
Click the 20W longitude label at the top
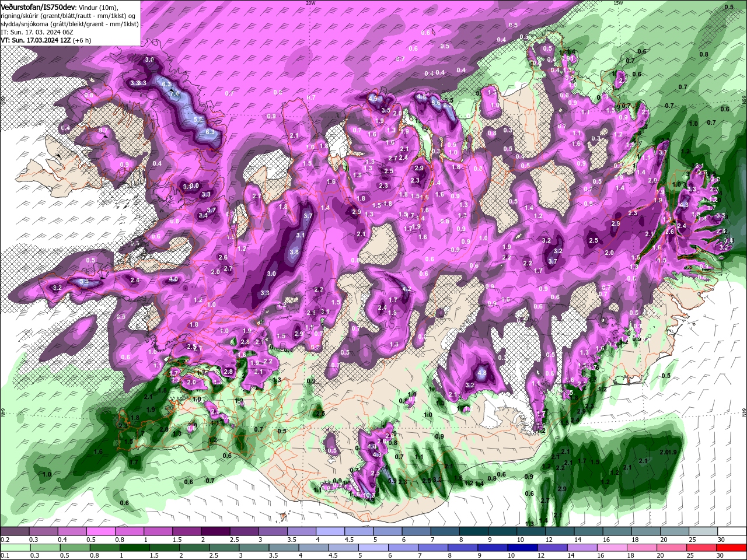click(x=310, y=3)
